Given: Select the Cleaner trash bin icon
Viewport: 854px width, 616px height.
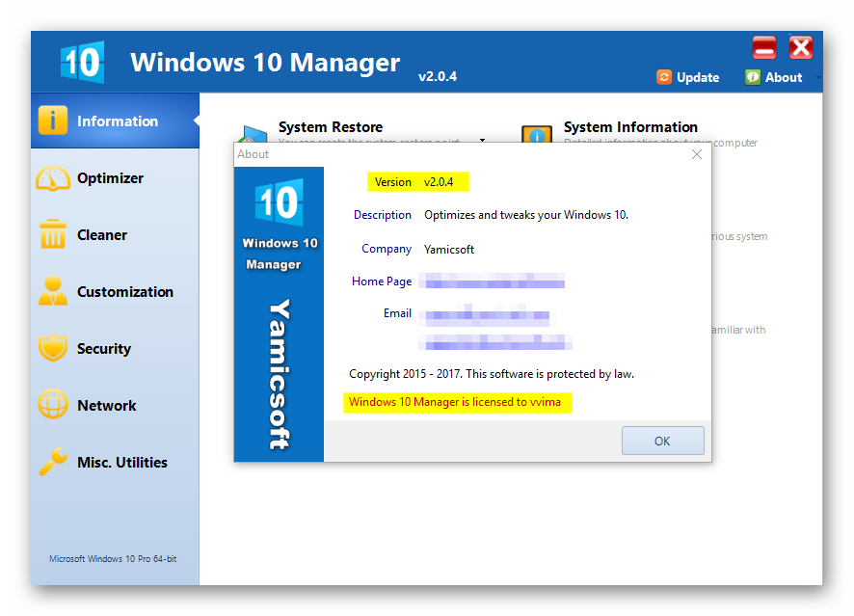Looking at the screenshot, I should coord(53,234).
